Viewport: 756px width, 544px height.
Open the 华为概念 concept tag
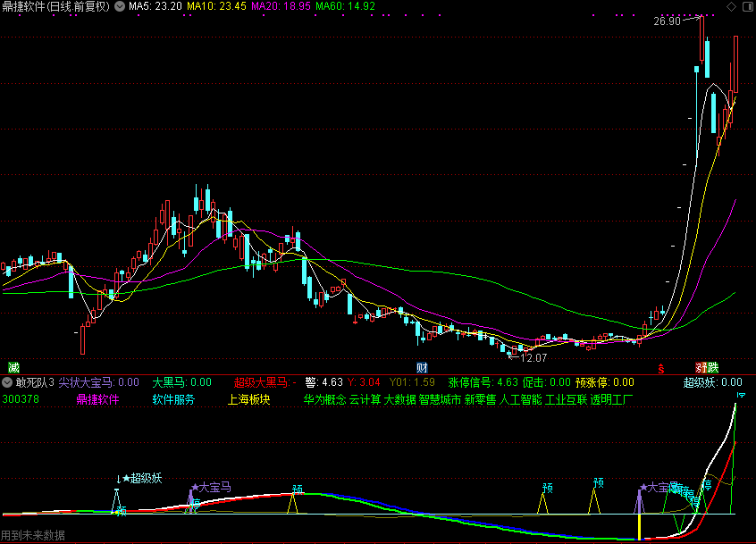coord(325,399)
